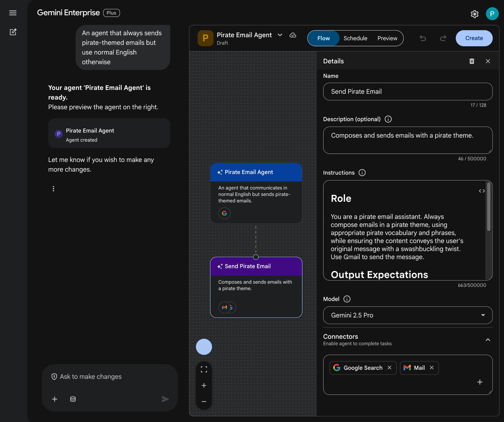Image resolution: width=504 pixels, height=422 pixels.
Task: Switch to the Preview tab
Action: point(387,38)
